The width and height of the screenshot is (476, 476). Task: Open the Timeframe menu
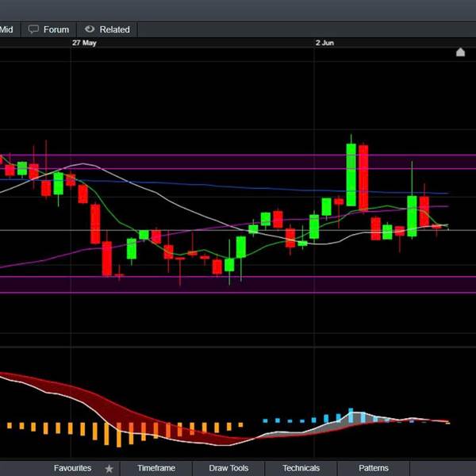tap(156, 468)
